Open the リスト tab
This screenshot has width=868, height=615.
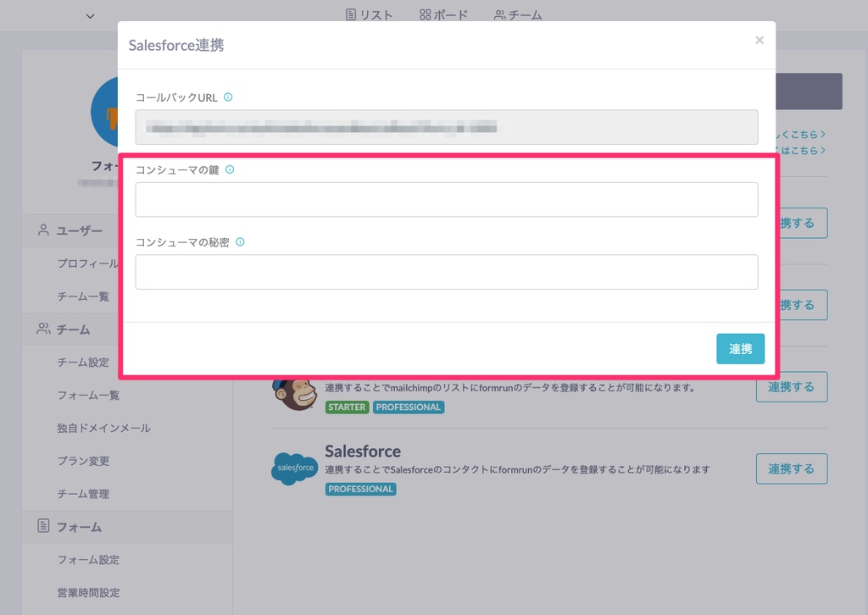[370, 15]
